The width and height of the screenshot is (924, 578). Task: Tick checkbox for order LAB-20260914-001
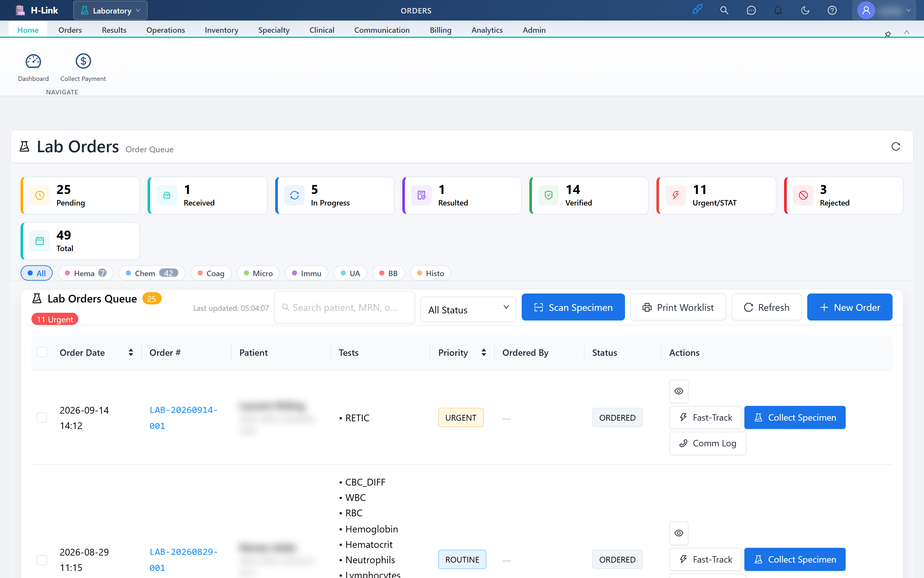(42, 417)
